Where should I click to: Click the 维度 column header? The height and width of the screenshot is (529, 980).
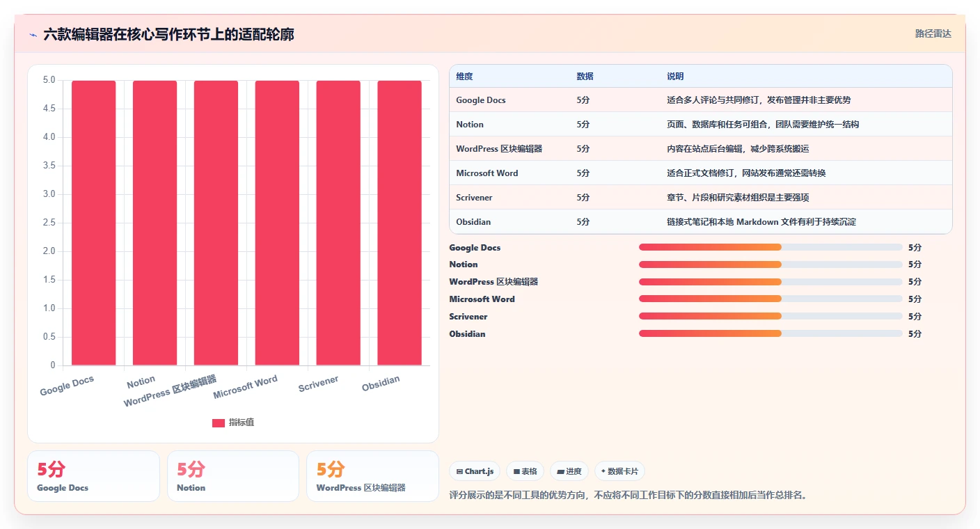pyautogui.click(x=464, y=77)
